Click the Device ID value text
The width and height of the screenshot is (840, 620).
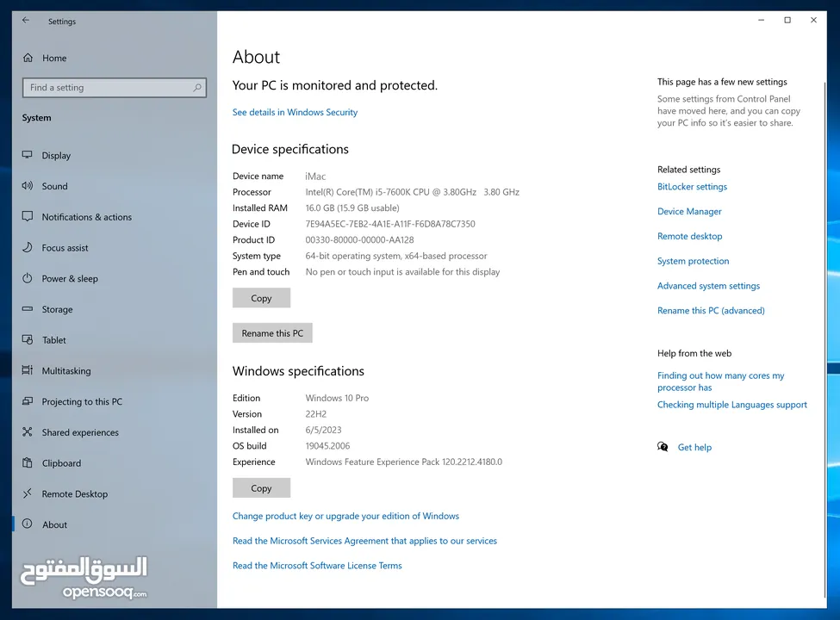click(390, 224)
